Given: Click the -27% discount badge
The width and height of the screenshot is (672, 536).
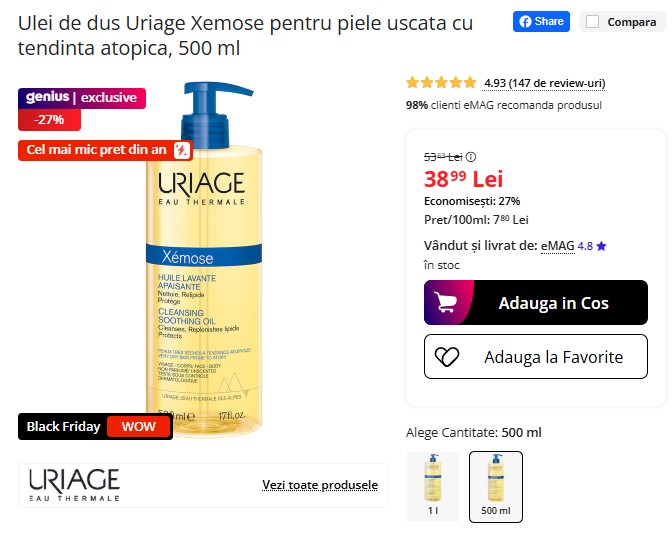Looking at the screenshot, I should click(49, 120).
